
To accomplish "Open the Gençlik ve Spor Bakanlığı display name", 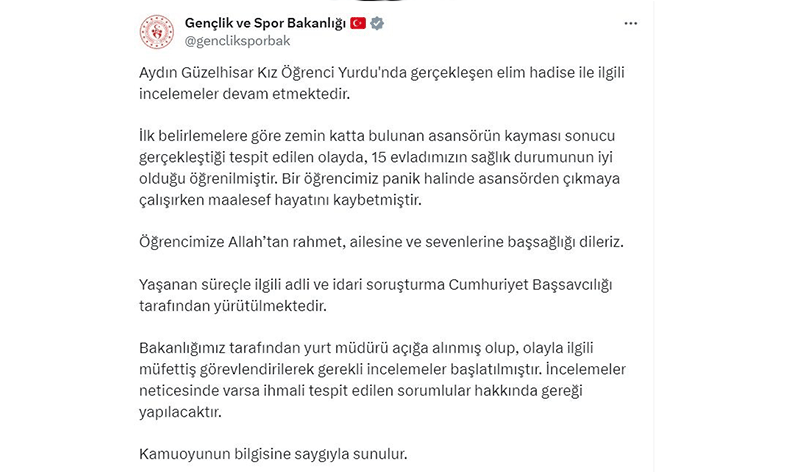I will [x=265, y=23].
